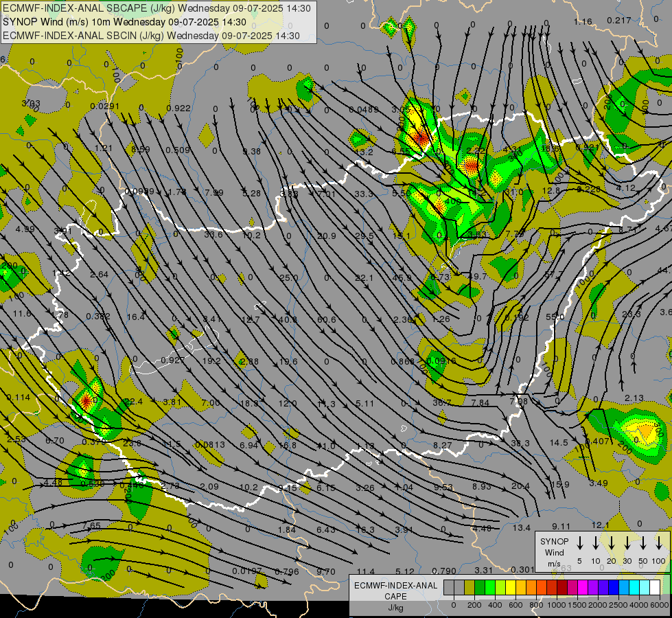This screenshot has height=618, width=672.
Task: Click the map value 20.4
Action: [x=520, y=485]
